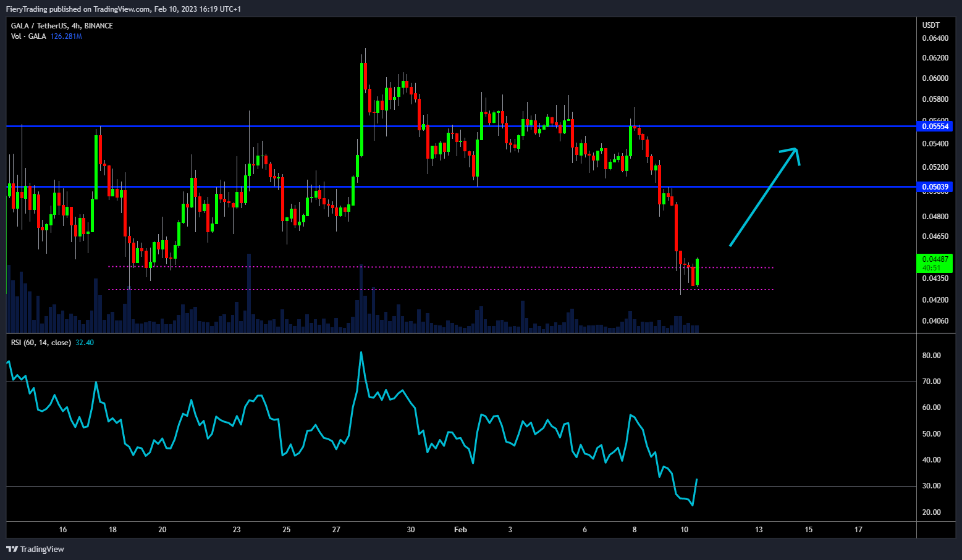Click the Feb month label on time axis

(460, 530)
